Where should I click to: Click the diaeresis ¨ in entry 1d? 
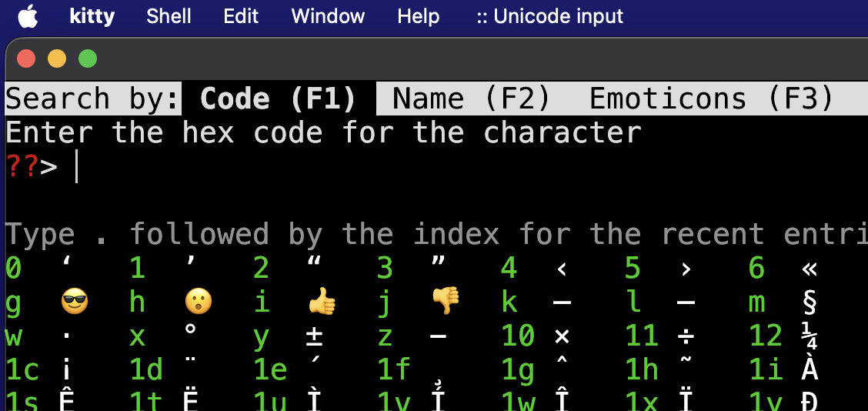190,359
